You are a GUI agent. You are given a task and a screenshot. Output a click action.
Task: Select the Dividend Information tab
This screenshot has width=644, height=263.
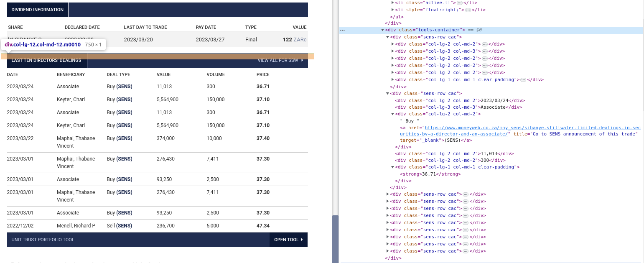[38, 10]
